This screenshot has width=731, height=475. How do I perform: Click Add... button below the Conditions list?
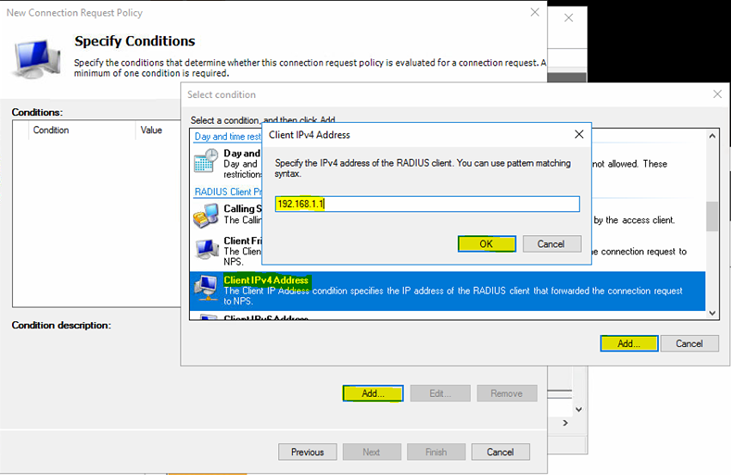(372, 394)
